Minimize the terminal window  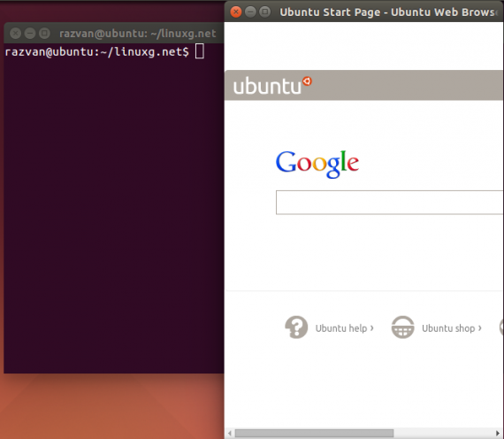[x=30, y=33]
